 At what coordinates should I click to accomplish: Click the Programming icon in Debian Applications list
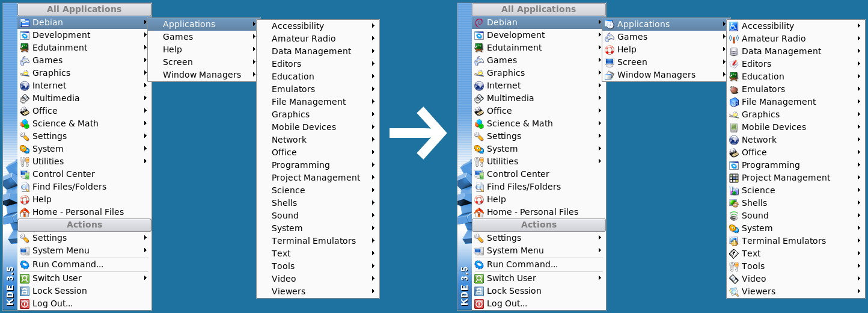click(x=733, y=165)
